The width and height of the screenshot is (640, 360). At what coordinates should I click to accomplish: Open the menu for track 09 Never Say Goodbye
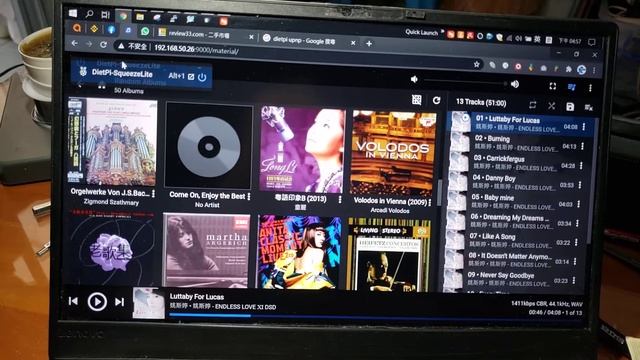coord(574,280)
